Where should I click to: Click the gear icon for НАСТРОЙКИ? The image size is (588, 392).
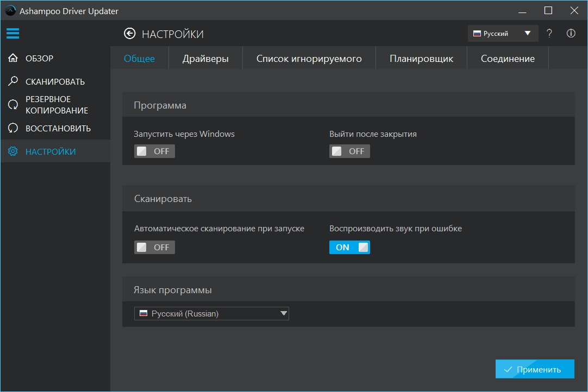(13, 151)
